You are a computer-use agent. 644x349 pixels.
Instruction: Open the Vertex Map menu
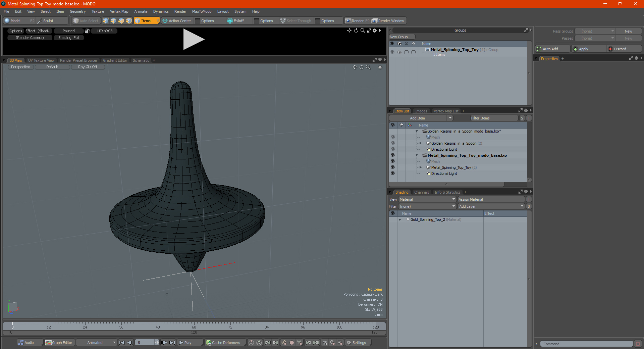(119, 11)
